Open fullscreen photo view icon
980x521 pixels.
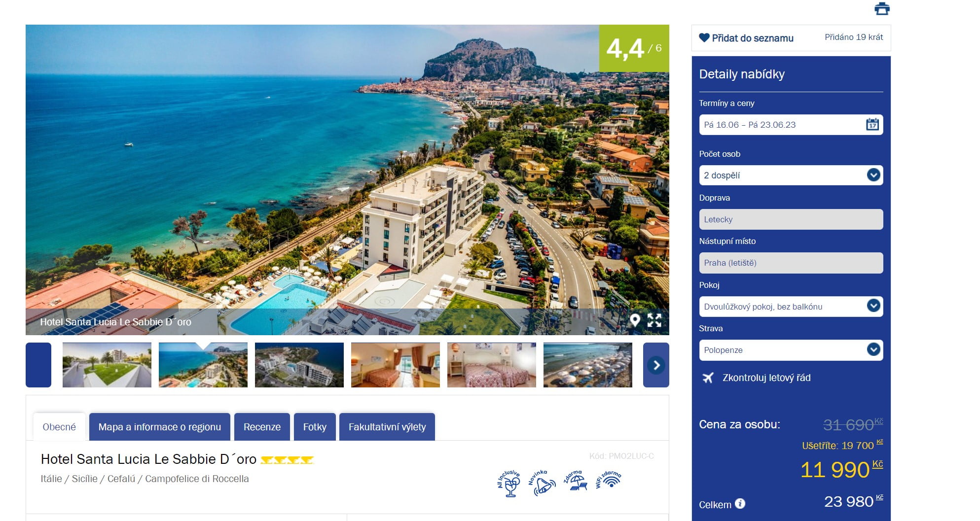(x=654, y=320)
